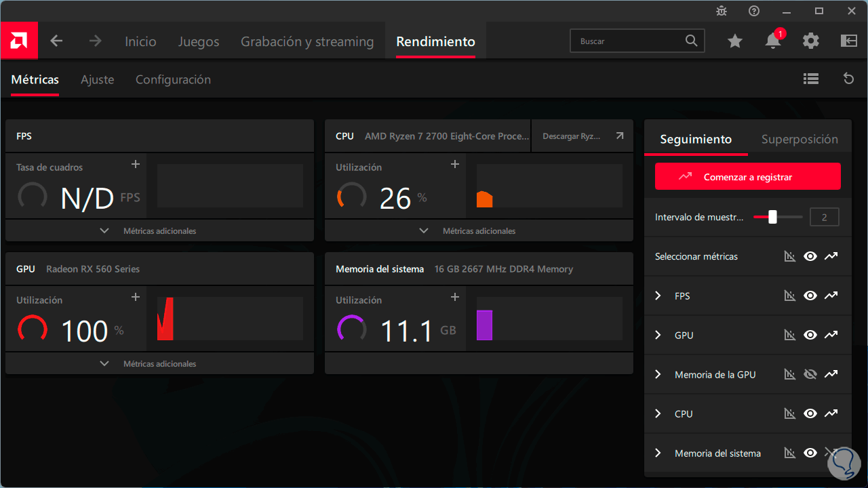
Task: Open the Juegos tab
Action: (199, 41)
